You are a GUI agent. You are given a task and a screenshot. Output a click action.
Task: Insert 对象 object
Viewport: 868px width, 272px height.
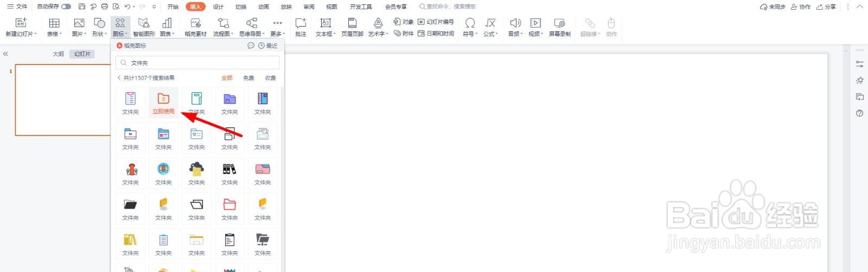tap(404, 22)
